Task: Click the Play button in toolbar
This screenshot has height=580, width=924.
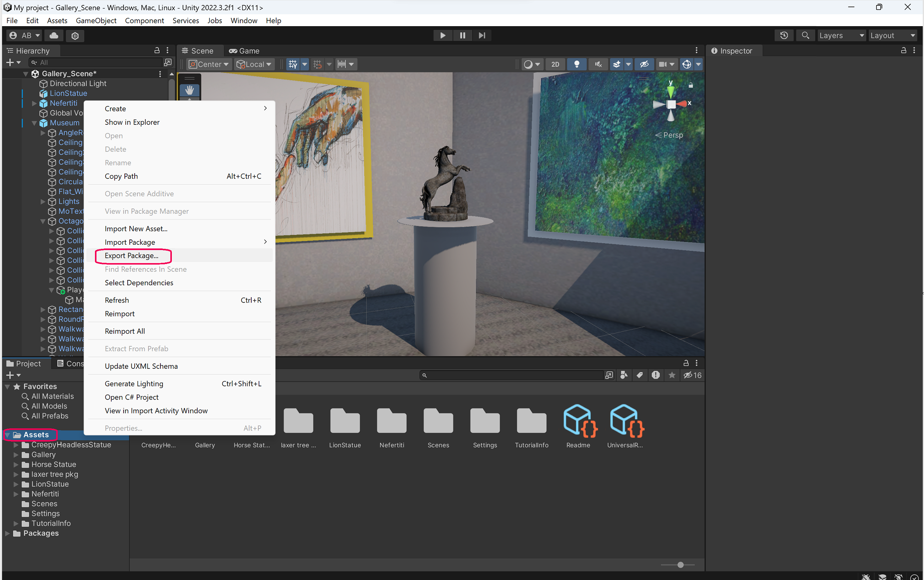Action: (x=442, y=36)
